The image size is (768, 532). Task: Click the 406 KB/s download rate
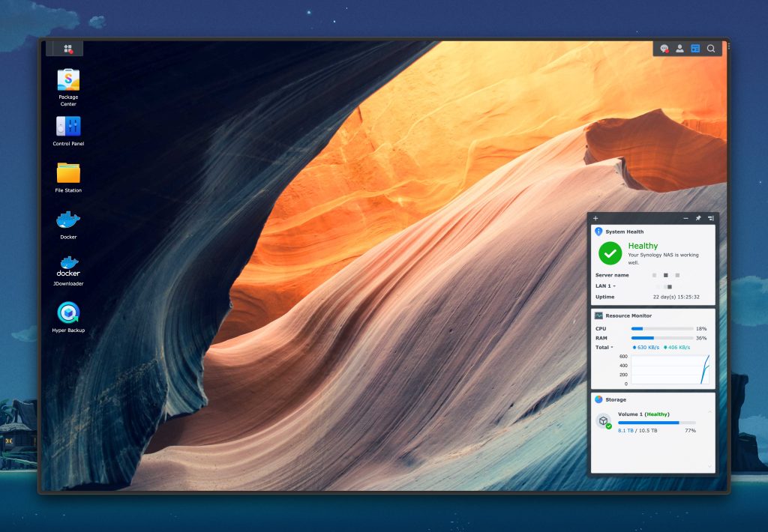[x=677, y=348]
